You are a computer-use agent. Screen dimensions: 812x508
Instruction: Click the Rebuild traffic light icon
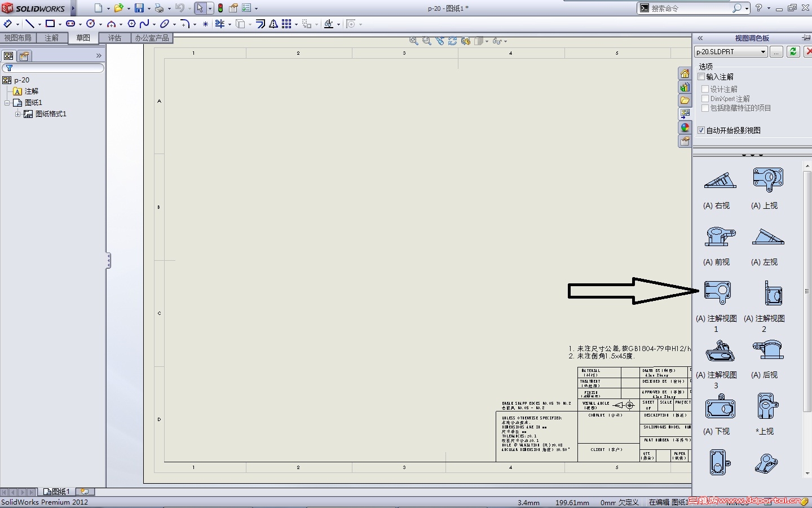(220, 8)
